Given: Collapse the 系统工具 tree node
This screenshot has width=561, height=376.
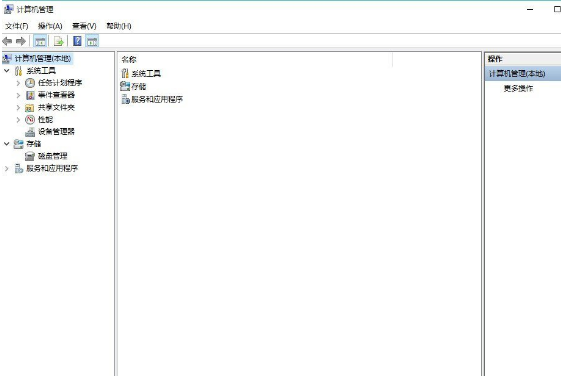Looking at the screenshot, I should (6, 70).
